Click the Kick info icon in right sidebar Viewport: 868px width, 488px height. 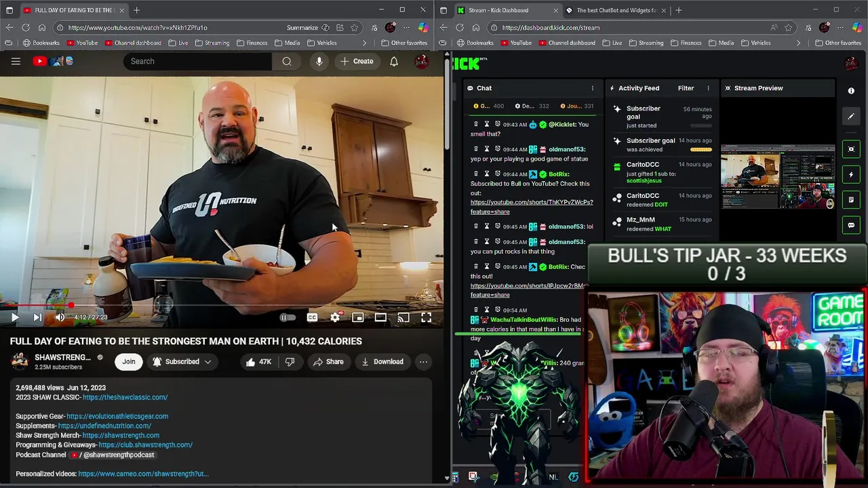tap(851, 90)
